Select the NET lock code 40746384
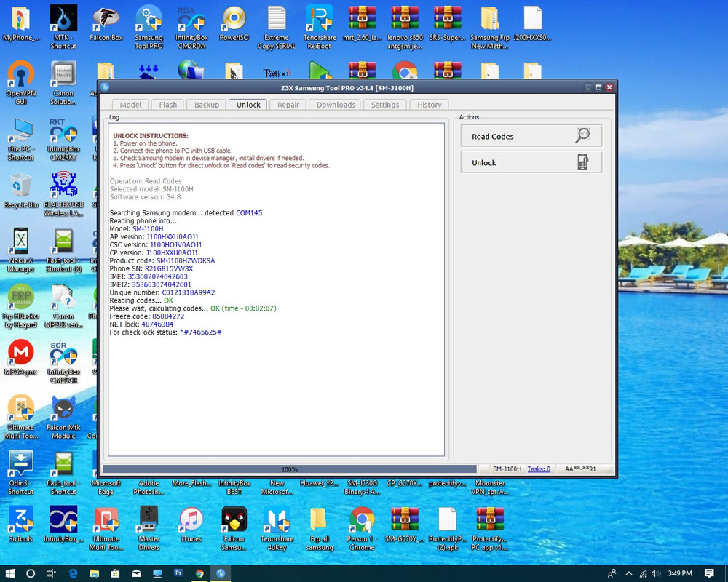This screenshot has width=728, height=582. coord(157,324)
